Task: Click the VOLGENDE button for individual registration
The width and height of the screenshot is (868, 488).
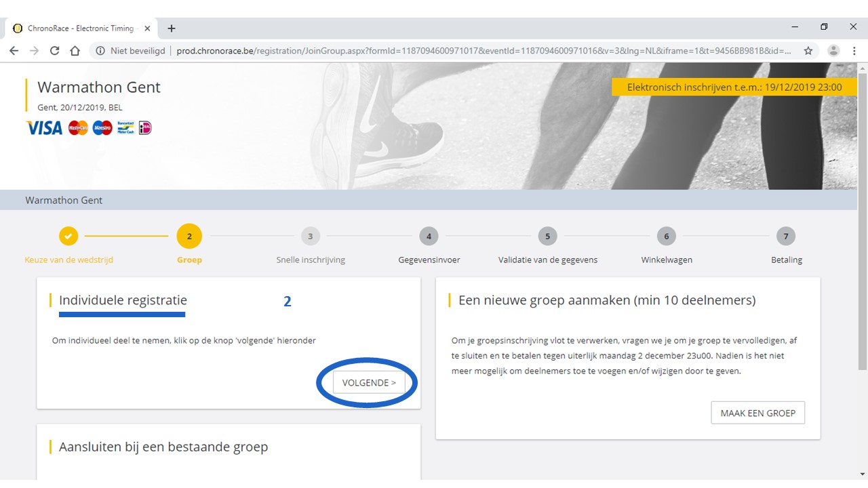Action: click(x=369, y=383)
